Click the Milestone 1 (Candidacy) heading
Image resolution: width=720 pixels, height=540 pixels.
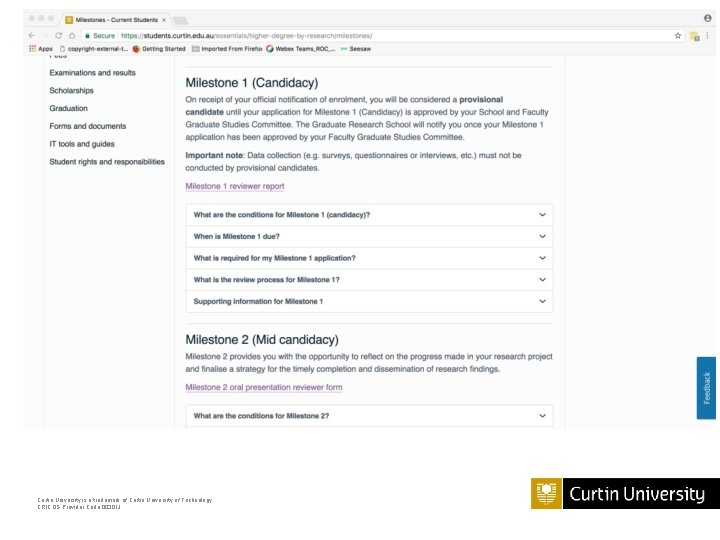pos(252,83)
